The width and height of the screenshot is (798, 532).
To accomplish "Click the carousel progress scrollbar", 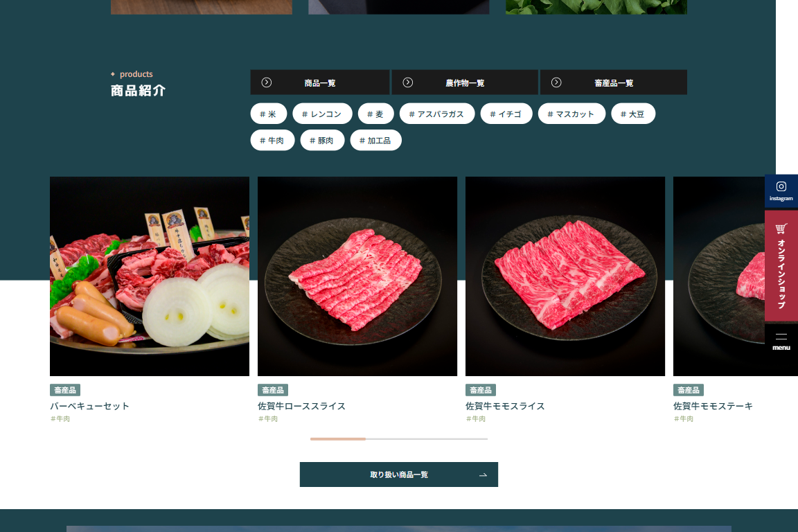I will [398, 439].
